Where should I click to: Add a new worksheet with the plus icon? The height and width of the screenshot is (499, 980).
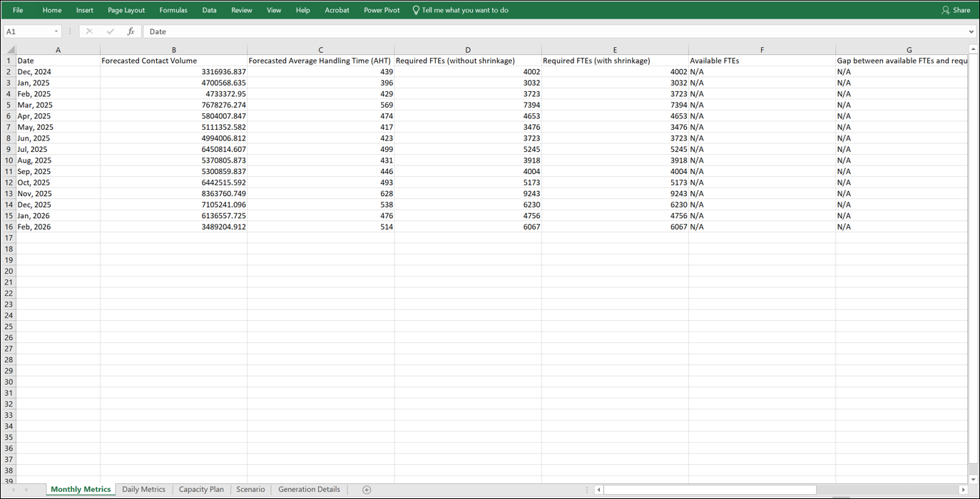pyautogui.click(x=367, y=489)
